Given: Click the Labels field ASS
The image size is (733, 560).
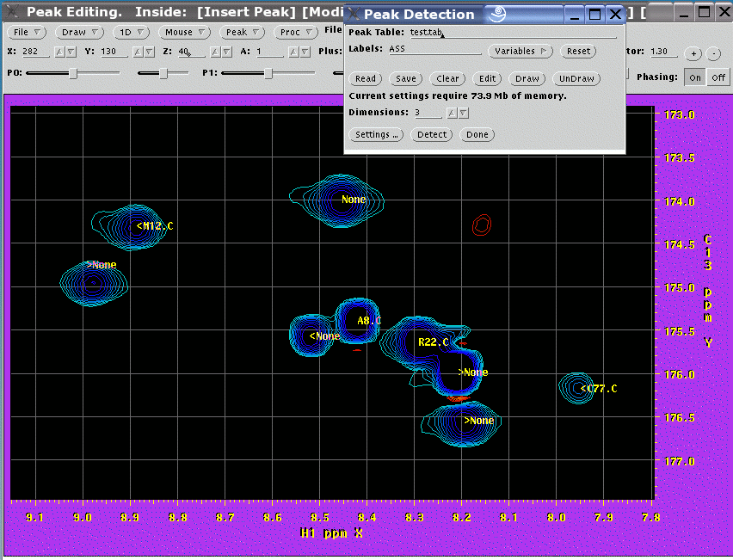Looking at the screenshot, I should [434, 49].
